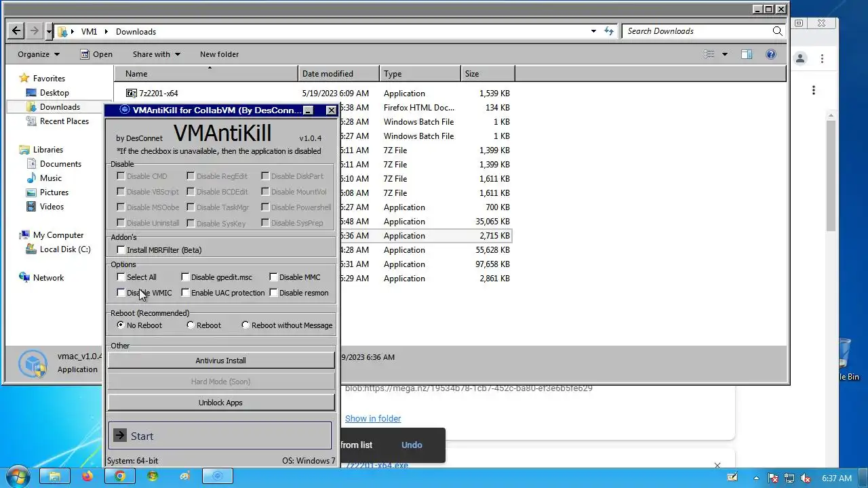Dismiss the Chrome download item with X

(x=717, y=465)
